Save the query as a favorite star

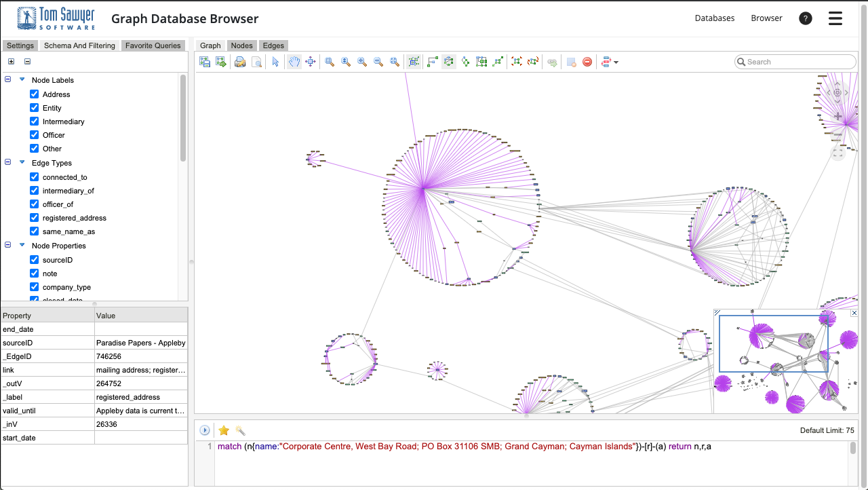coord(224,430)
